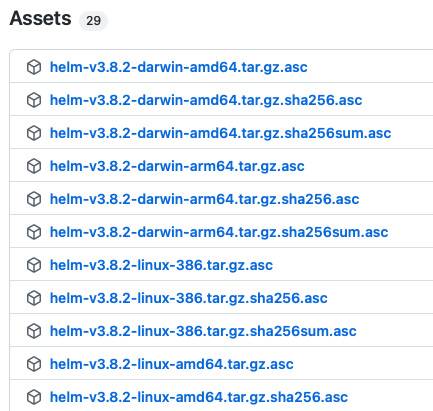Open helm-v3.8.2-linux-386.tar.gz.sha256.asc link
This screenshot has width=433, height=411.
(x=189, y=298)
